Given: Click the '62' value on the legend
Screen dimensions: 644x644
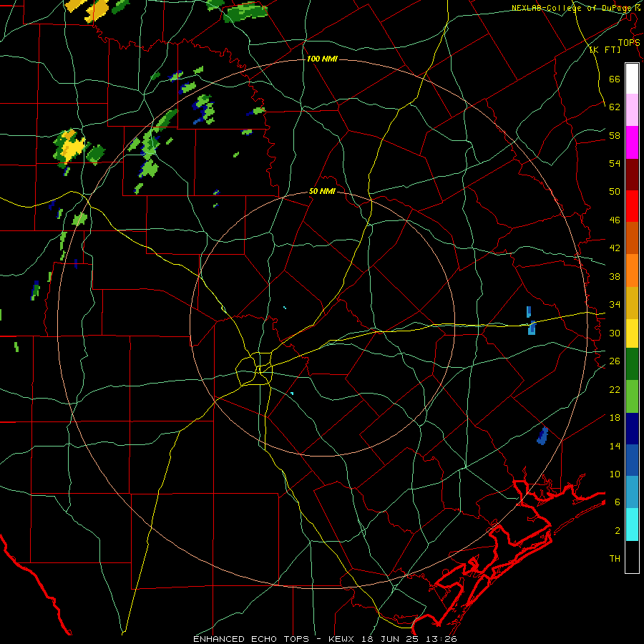Looking at the screenshot, I should [x=615, y=107].
